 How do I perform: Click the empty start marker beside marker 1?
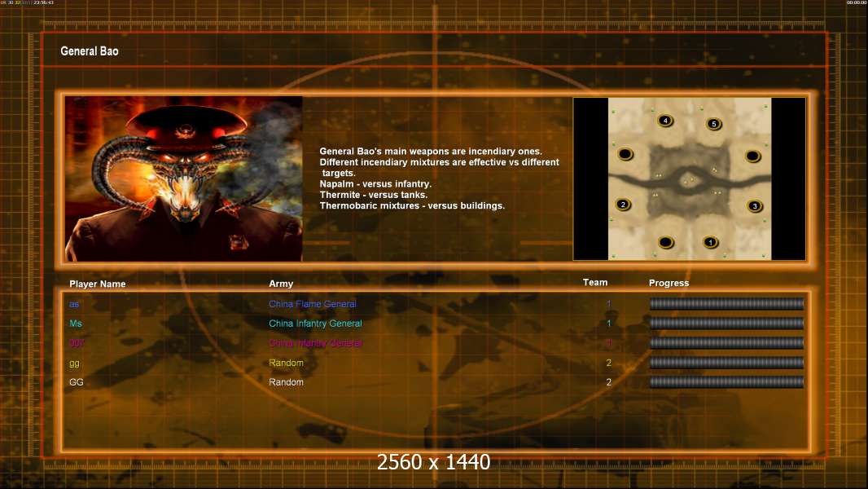click(666, 242)
